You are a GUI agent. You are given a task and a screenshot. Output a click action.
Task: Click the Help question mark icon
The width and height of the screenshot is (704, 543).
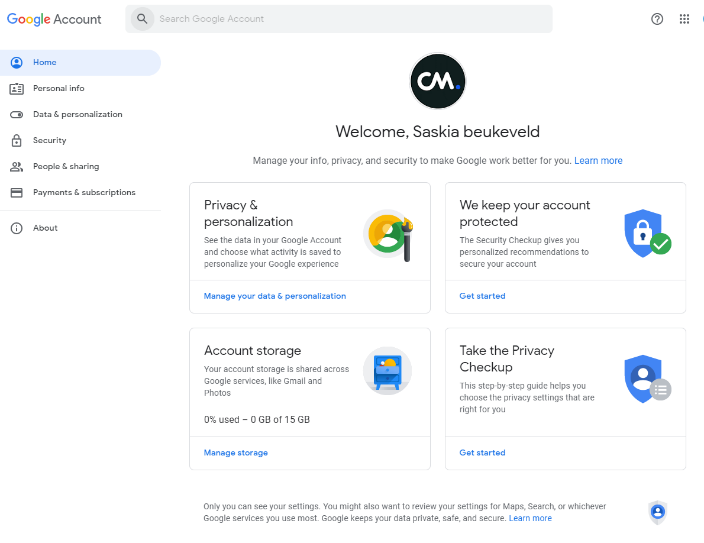[x=657, y=19]
